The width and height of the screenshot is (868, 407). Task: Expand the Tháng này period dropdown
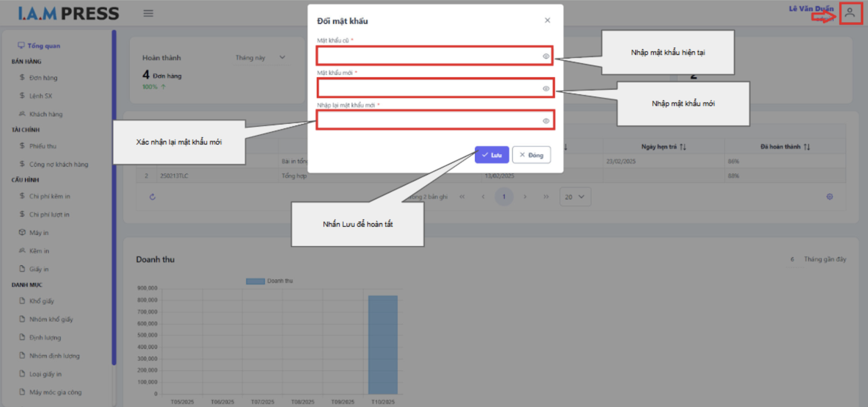coord(261,58)
